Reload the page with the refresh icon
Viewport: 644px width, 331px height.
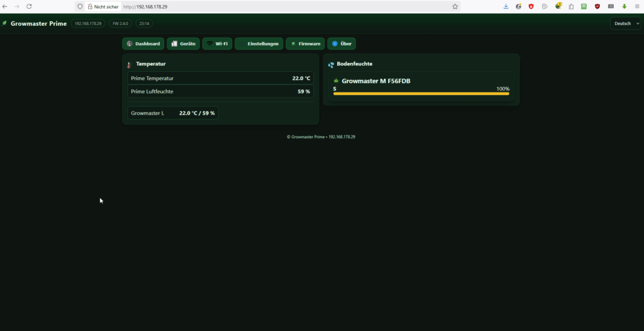(29, 6)
